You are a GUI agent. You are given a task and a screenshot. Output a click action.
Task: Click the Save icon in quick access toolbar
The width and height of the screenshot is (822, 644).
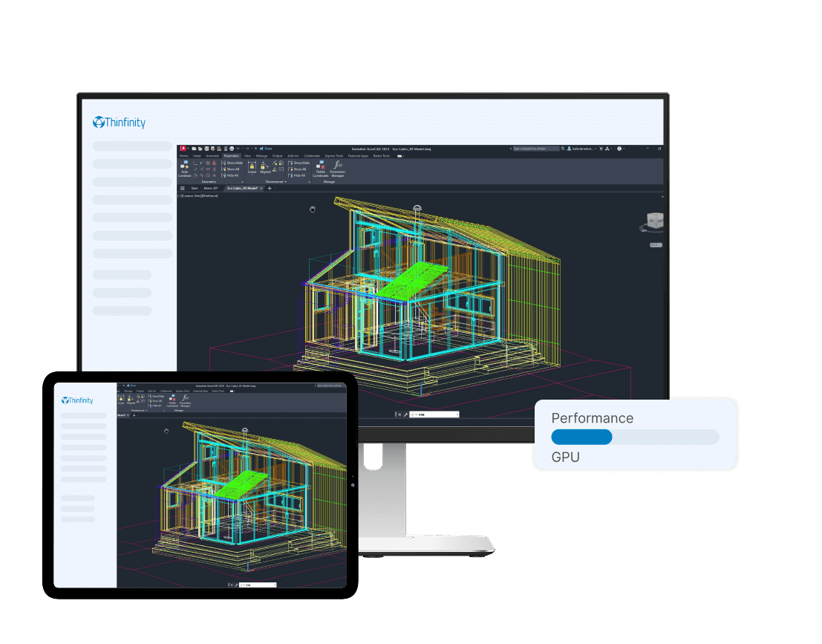click(x=206, y=148)
